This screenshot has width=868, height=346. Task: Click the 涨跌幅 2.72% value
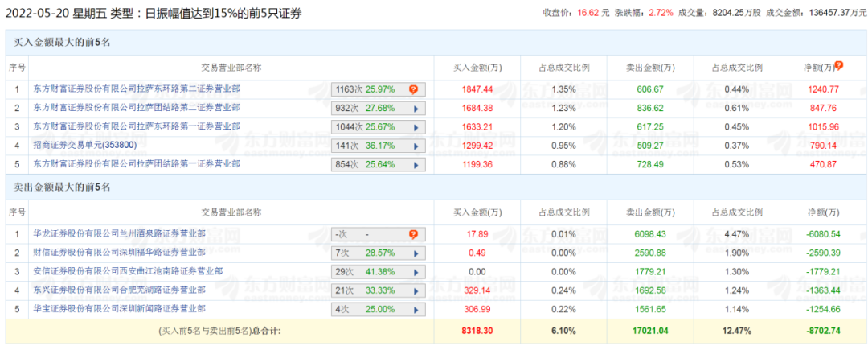coord(662,11)
